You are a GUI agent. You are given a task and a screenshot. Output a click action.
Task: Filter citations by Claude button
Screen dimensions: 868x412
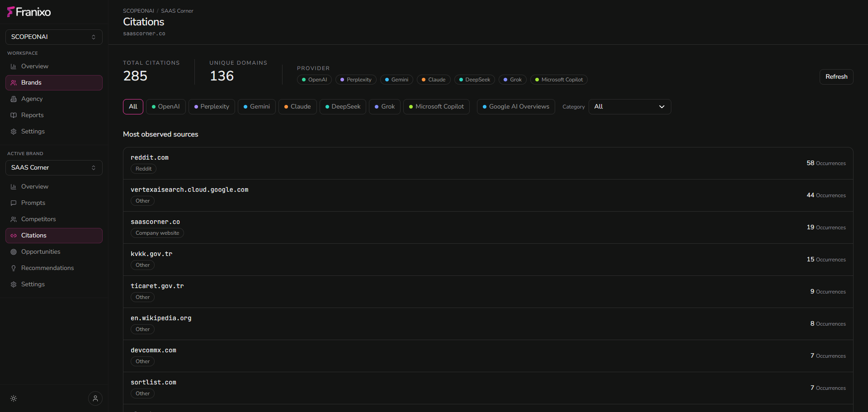coord(297,107)
